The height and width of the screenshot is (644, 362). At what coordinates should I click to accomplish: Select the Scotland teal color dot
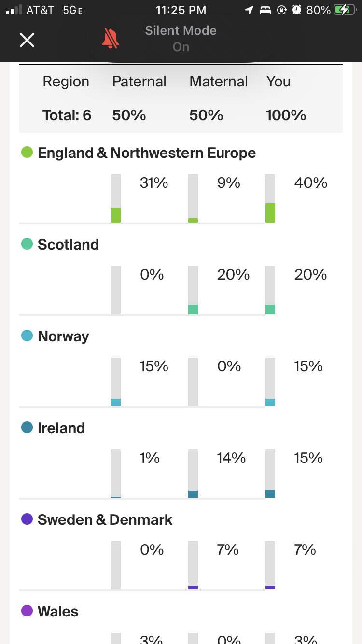coord(27,244)
